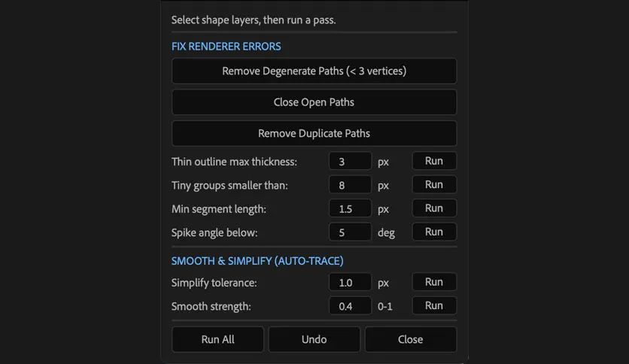Click the 'Smooth strength:' label

[211, 306]
